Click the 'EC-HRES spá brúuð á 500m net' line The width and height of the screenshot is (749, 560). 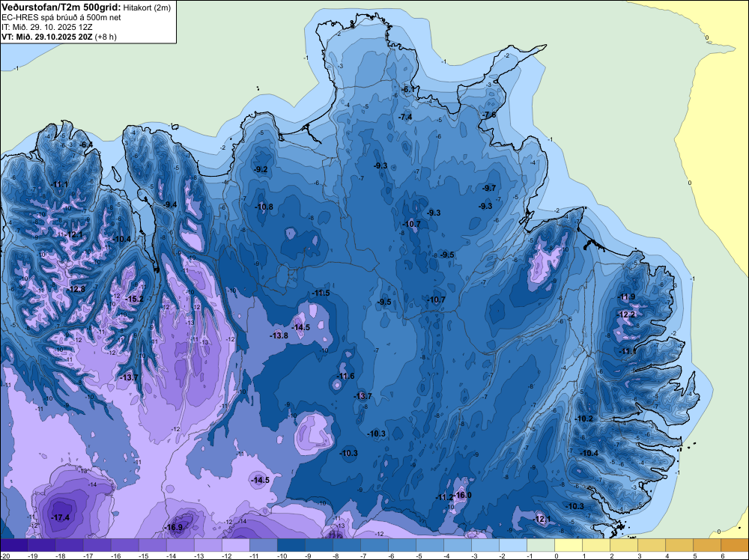[x=61, y=18]
